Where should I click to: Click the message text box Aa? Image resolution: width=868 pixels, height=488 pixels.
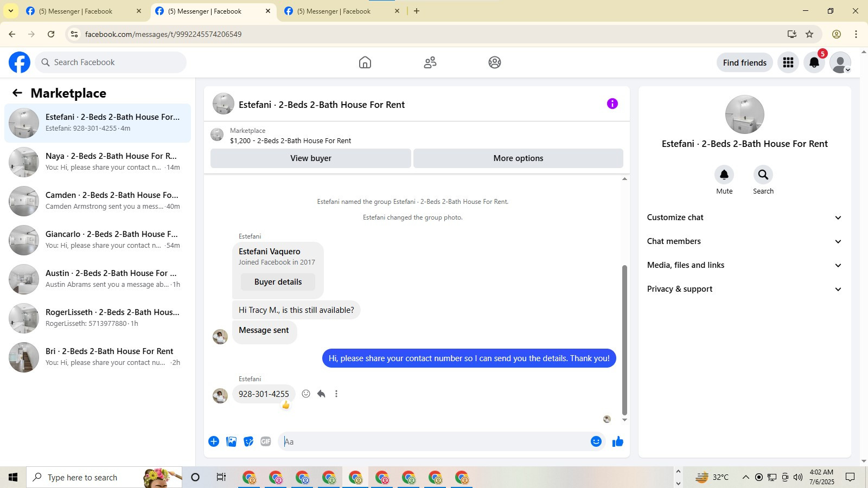click(433, 441)
